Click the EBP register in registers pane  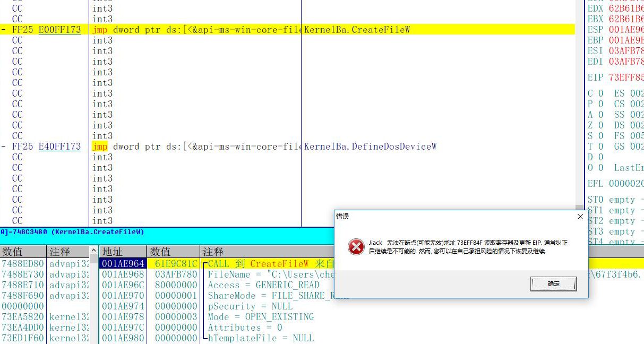click(x=615, y=40)
